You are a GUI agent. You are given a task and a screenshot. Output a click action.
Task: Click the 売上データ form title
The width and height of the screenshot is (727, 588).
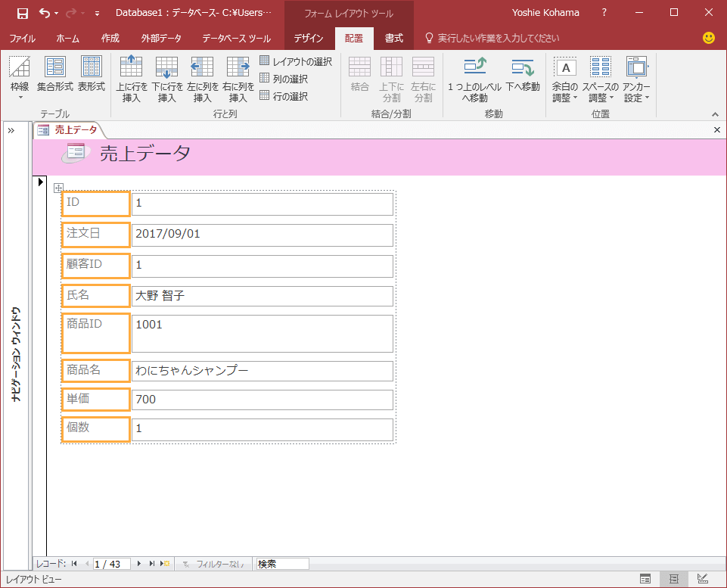pos(145,154)
